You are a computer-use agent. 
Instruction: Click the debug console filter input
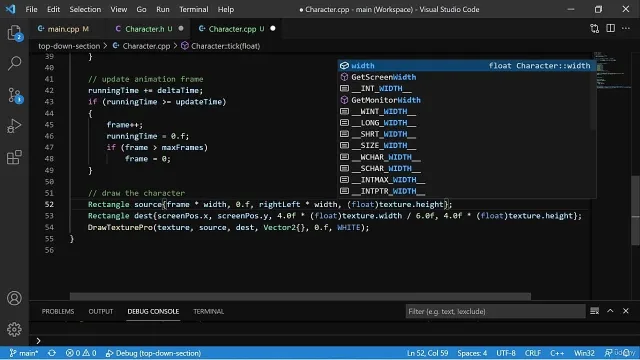click(x=495, y=311)
